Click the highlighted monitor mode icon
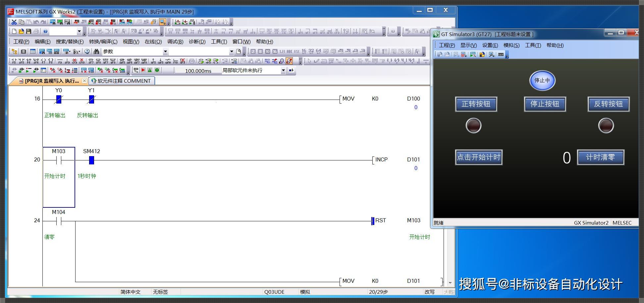The width and height of the screenshot is (644, 303). (x=162, y=22)
